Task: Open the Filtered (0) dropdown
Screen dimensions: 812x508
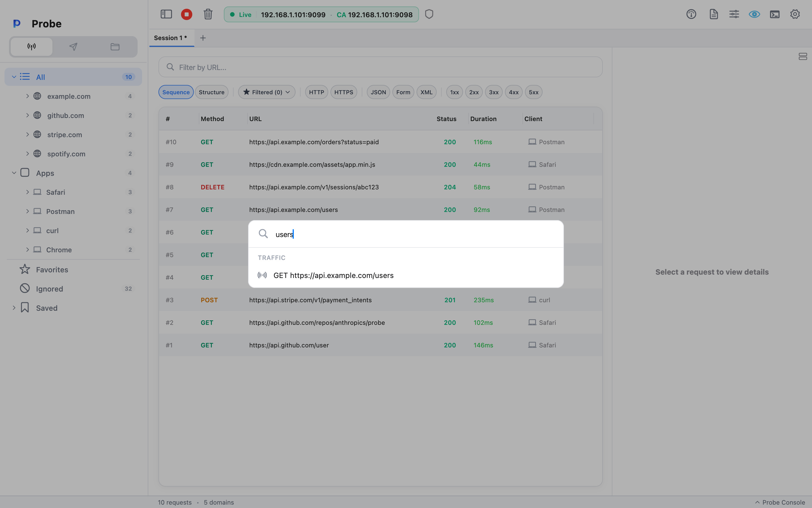Action: [x=267, y=92]
